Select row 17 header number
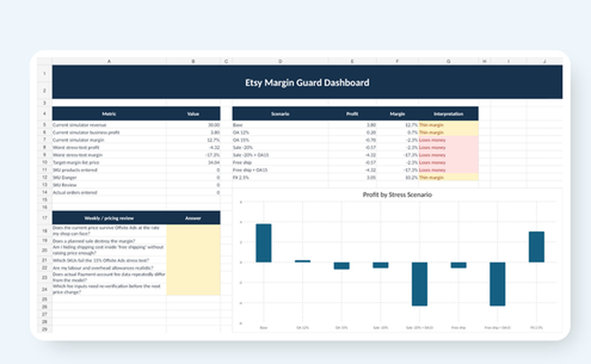The width and height of the screenshot is (591, 364). [45, 218]
